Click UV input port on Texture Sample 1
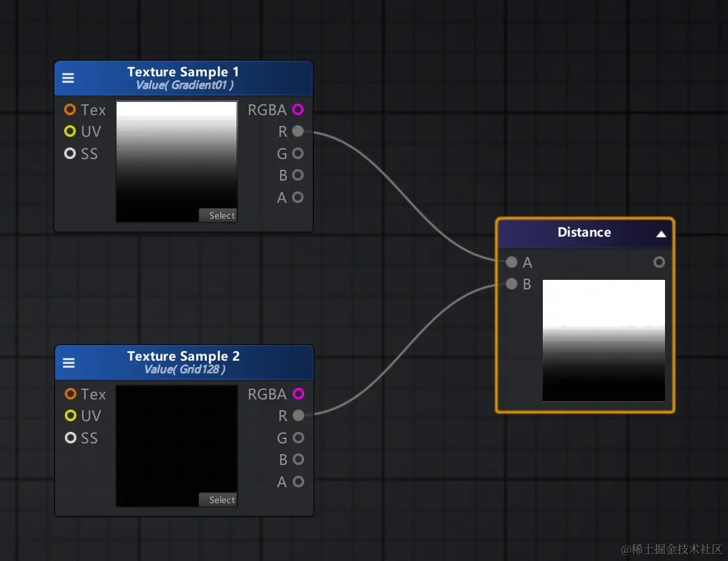This screenshot has width=728, height=561. 70,131
